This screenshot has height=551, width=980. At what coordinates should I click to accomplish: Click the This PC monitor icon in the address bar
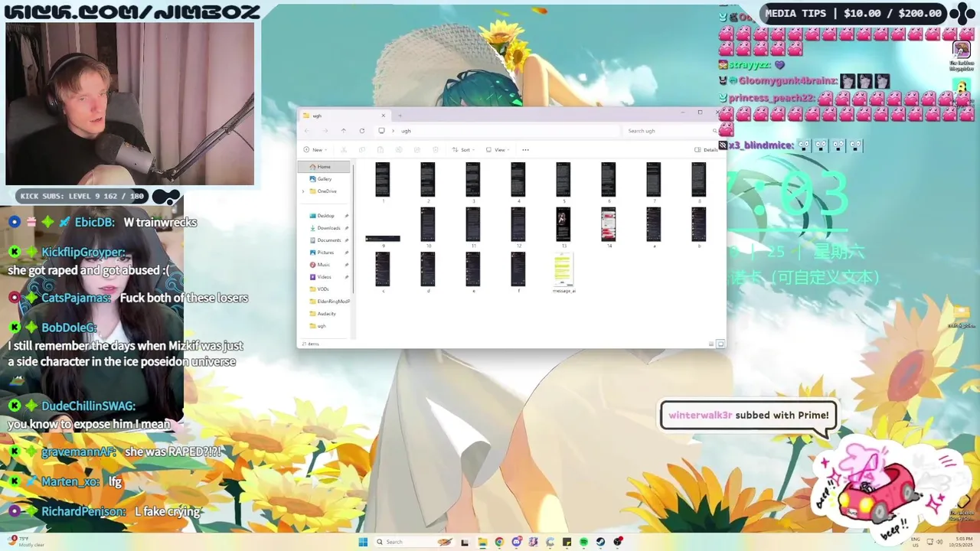pos(381,131)
